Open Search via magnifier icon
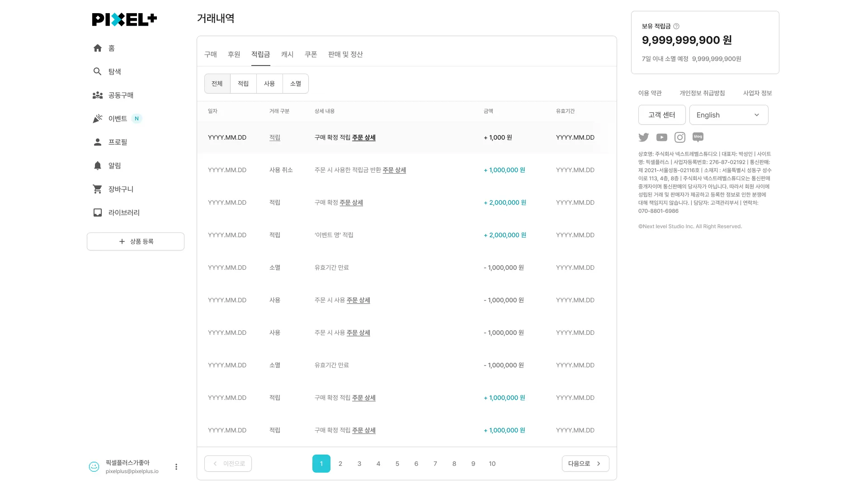 point(97,71)
